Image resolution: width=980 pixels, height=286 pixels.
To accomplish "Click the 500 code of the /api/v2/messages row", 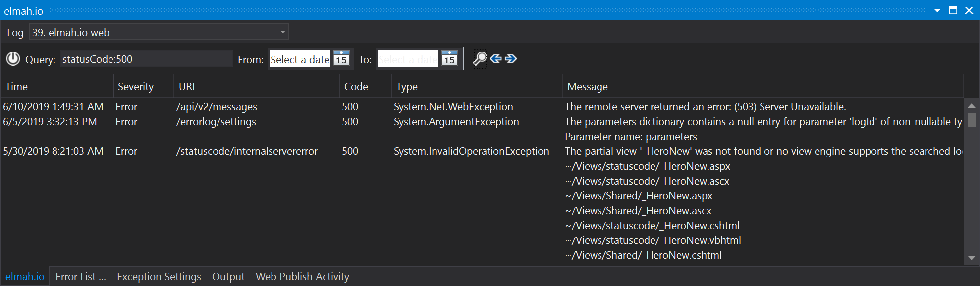I will [350, 107].
